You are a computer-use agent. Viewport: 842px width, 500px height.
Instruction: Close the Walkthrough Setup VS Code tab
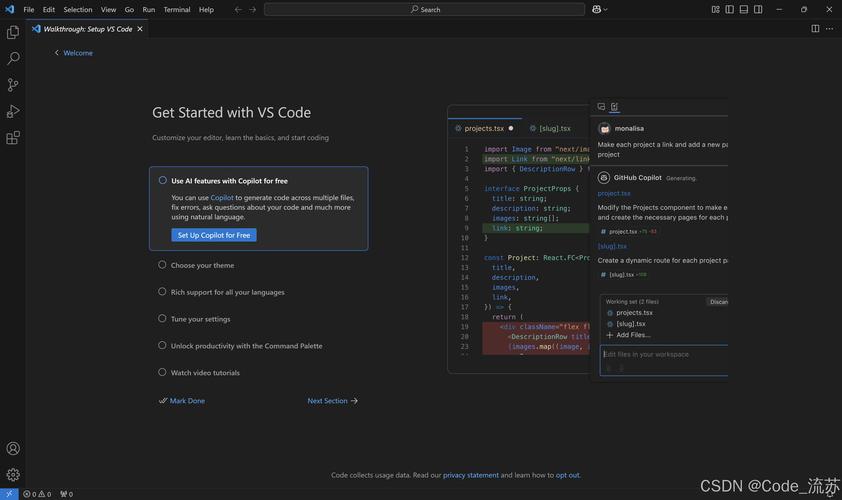tap(140, 29)
